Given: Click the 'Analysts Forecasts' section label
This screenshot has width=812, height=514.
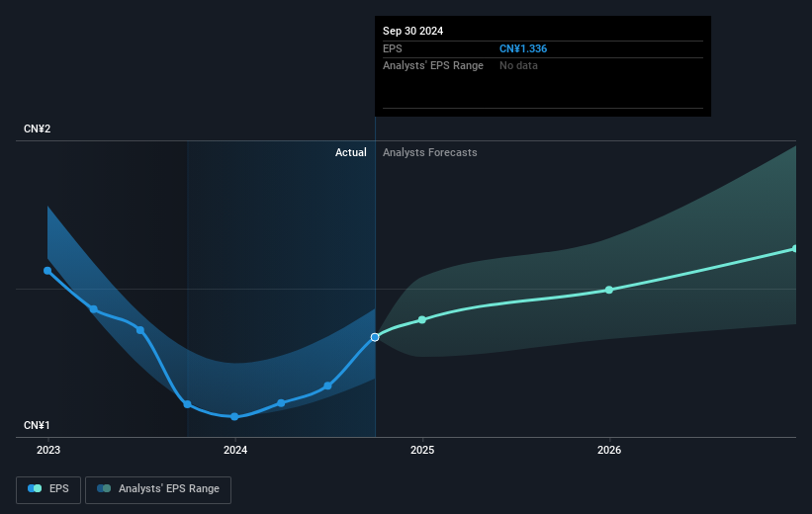Looking at the screenshot, I should (430, 152).
